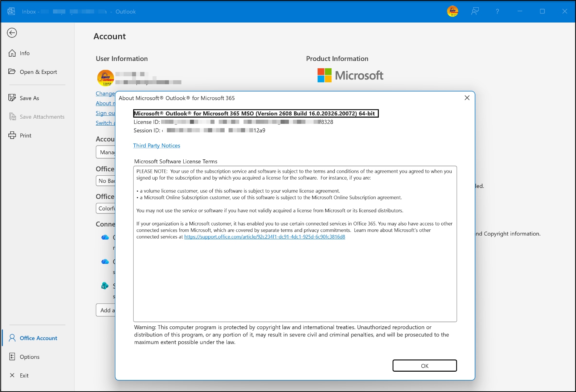Screen dimensions: 576x392
Task: Click the User Information heading
Action: [x=122, y=59]
